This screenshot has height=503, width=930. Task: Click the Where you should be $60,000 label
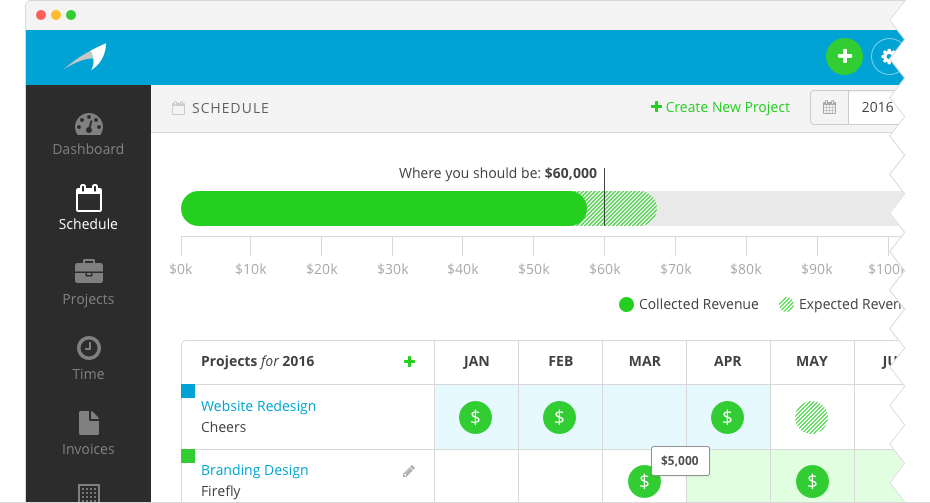[498, 173]
